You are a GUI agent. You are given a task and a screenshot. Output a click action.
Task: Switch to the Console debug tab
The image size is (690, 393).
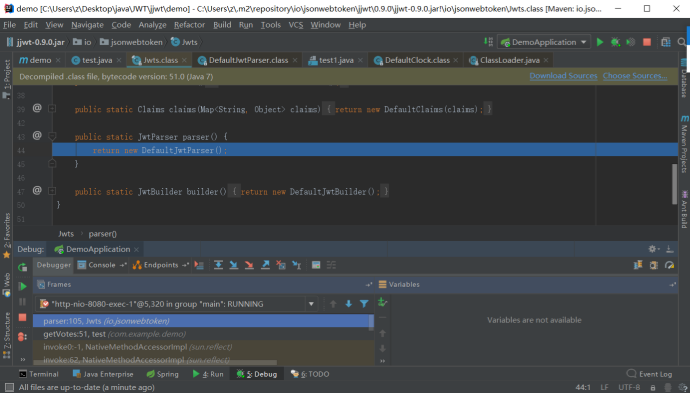click(x=102, y=265)
